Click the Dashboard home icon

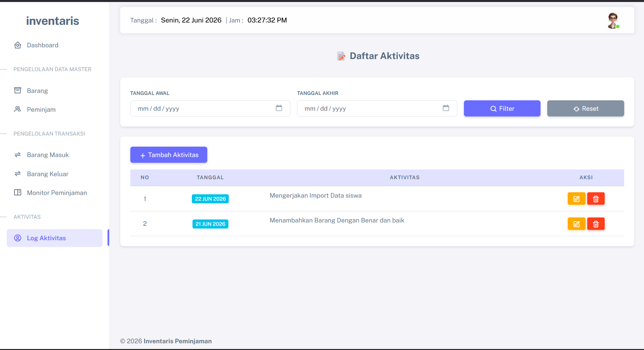click(18, 45)
